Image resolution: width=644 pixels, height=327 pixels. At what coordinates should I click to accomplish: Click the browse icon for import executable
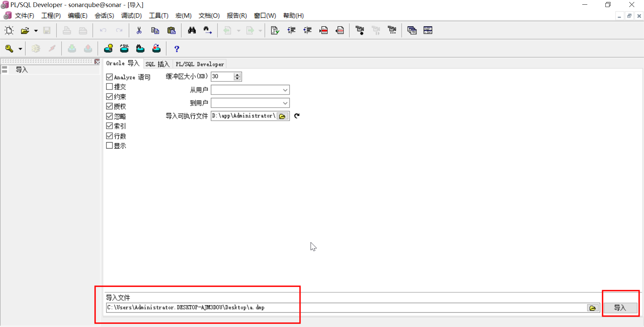click(282, 116)
